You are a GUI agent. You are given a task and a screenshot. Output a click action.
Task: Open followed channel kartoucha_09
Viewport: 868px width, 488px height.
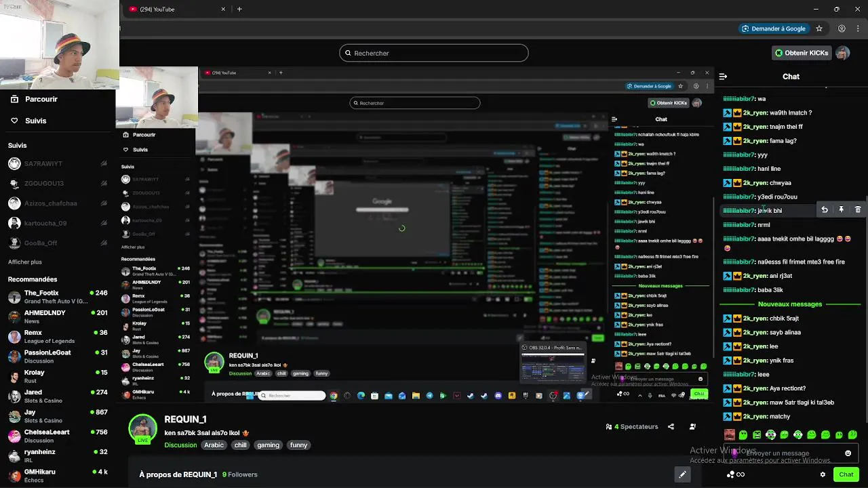coord(58,223)
